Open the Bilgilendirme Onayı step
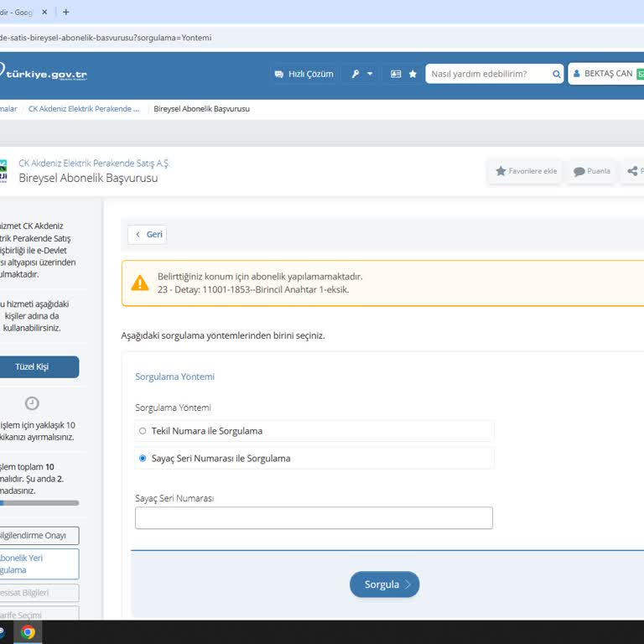Screen dimensions: 644x644 click(x=39, y=536)
